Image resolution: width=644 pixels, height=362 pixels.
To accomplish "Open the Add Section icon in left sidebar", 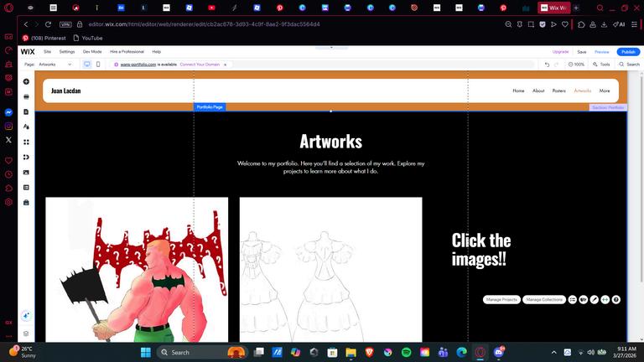I will click(x=26, y=97).
